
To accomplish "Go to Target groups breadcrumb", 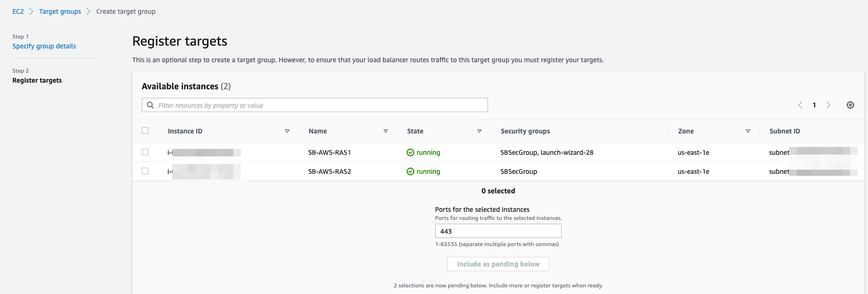I will pyautogui.click(x=60, y=11).
